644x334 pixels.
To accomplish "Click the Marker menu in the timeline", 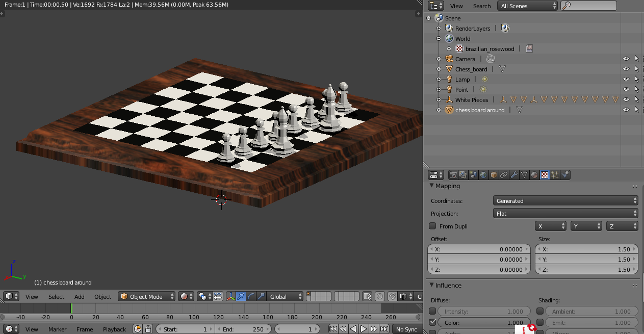I will [x=57, y=329].
